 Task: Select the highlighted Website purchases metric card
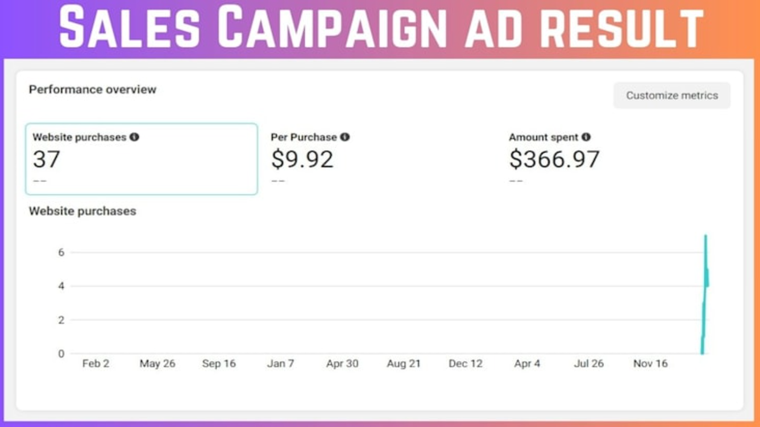coord(141,159)
